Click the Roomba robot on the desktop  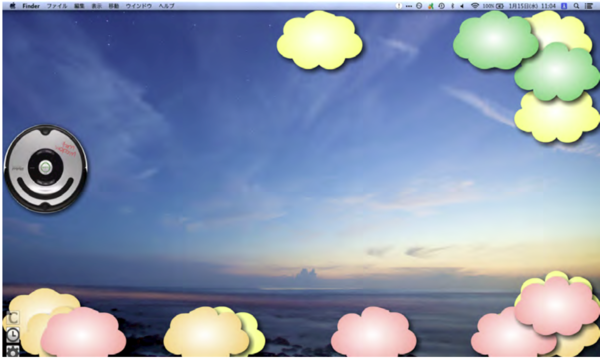point(46,168)
